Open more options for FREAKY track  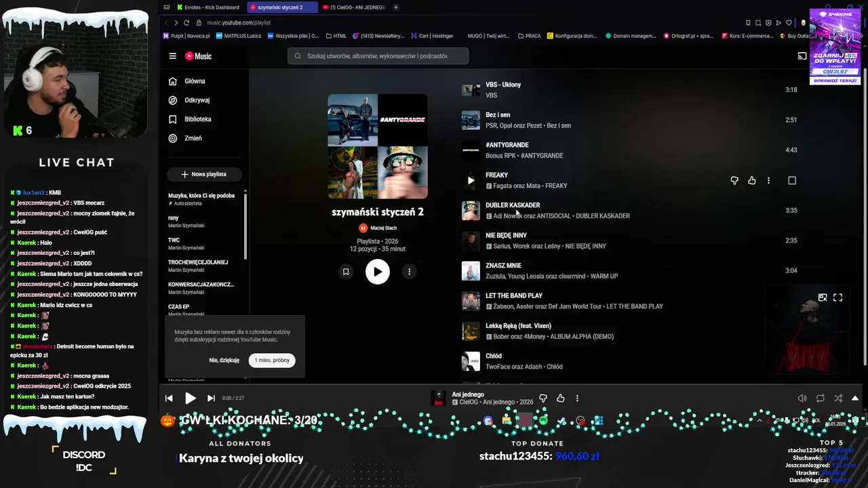click(x=768, y=180)
